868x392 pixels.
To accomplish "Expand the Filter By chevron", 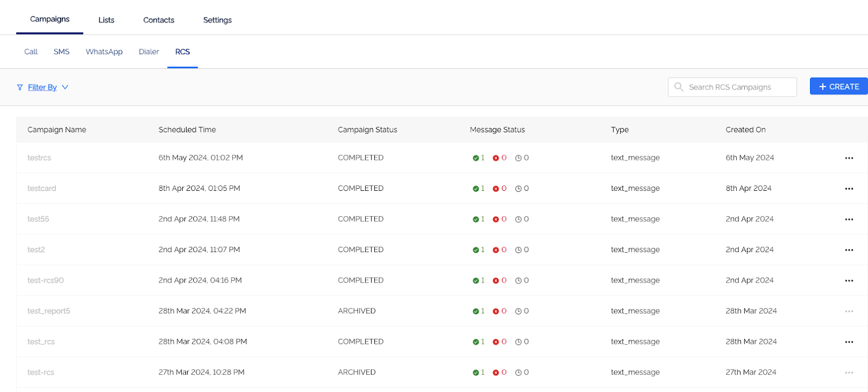I will [65, 87].
